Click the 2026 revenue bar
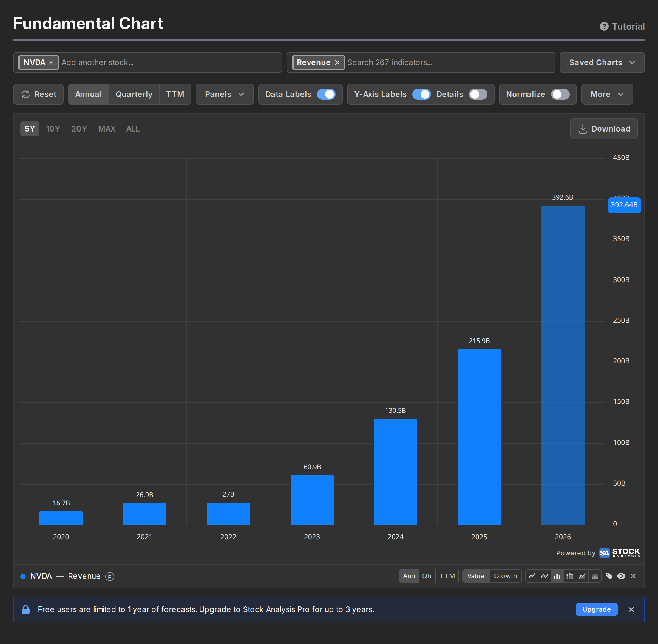The height and width of the screenshot is (644, 658). (x=563, y=365)
